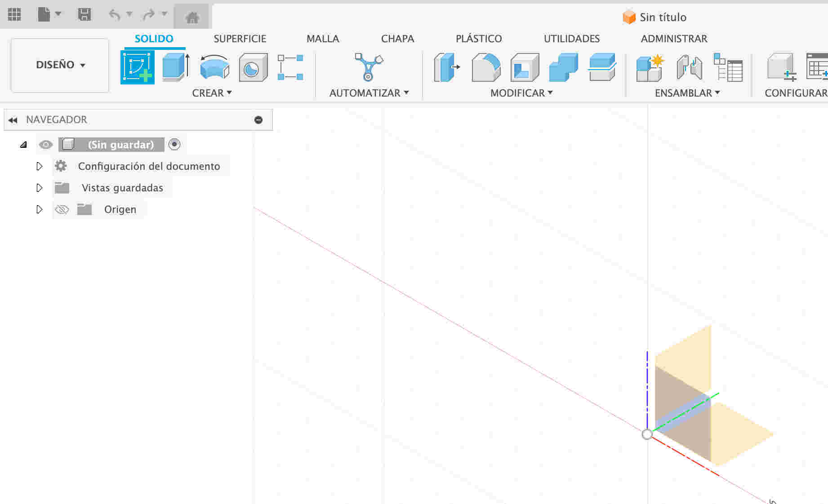Select the Shell tool
Image resolution: width=828 pixels, height=504 pixels.
[525, 67]
